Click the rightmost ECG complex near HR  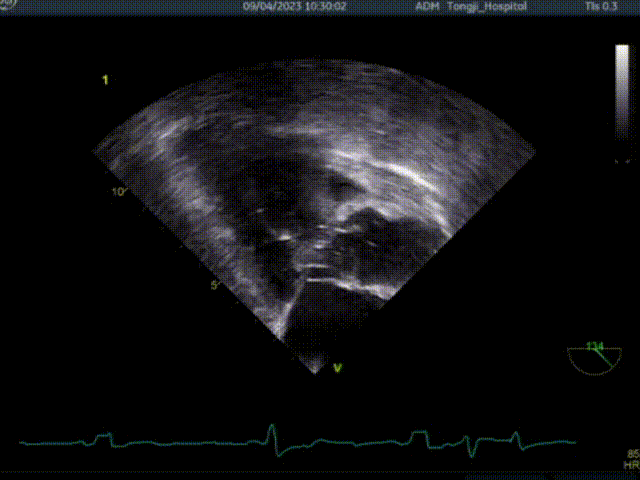(x=515, y=437)
